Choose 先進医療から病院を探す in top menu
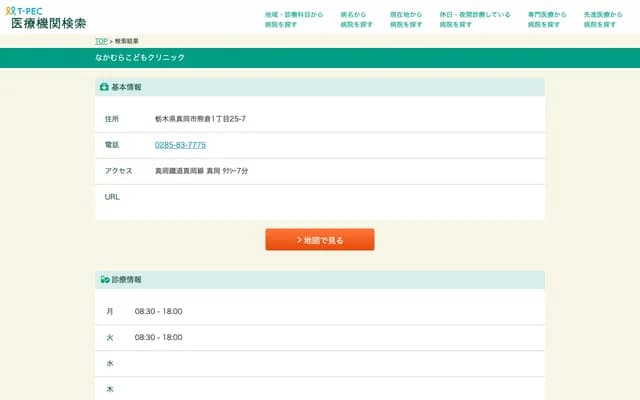The image size is (640, 400). click(602, 19)
